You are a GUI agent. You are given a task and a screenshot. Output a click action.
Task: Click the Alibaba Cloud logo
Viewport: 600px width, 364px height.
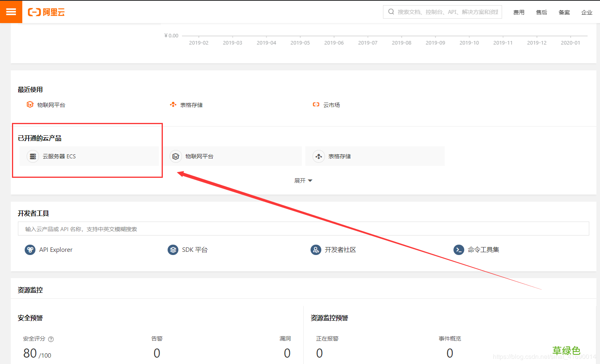46,12
